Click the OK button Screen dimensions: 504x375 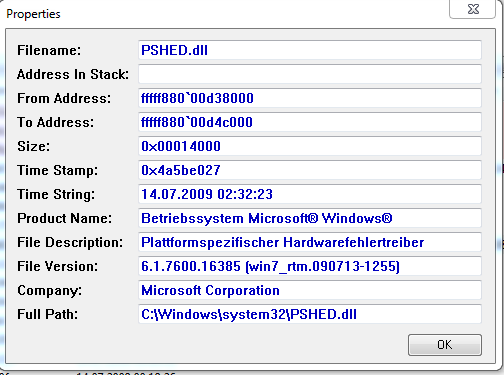(x=445, y=345)
